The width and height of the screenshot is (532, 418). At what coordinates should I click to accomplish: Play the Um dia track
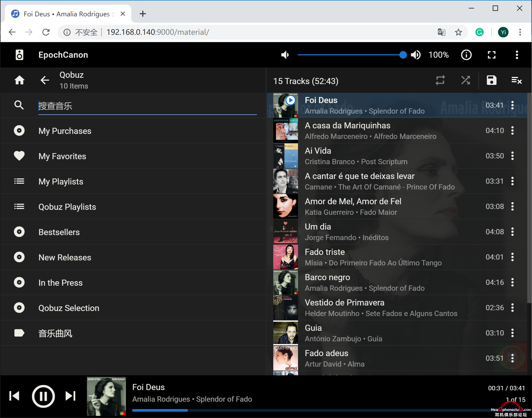click(x=397, y=232)
